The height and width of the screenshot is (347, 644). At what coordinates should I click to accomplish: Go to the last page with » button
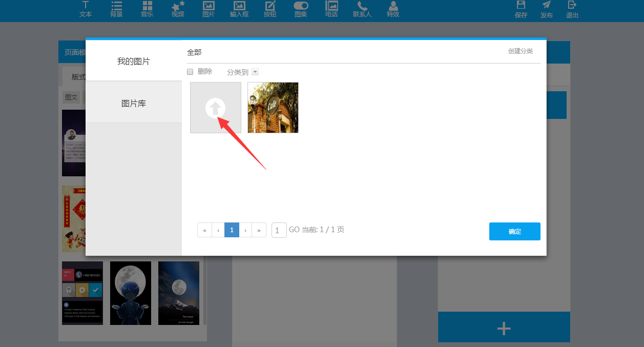pyautogui.click(x=259, y=230)
